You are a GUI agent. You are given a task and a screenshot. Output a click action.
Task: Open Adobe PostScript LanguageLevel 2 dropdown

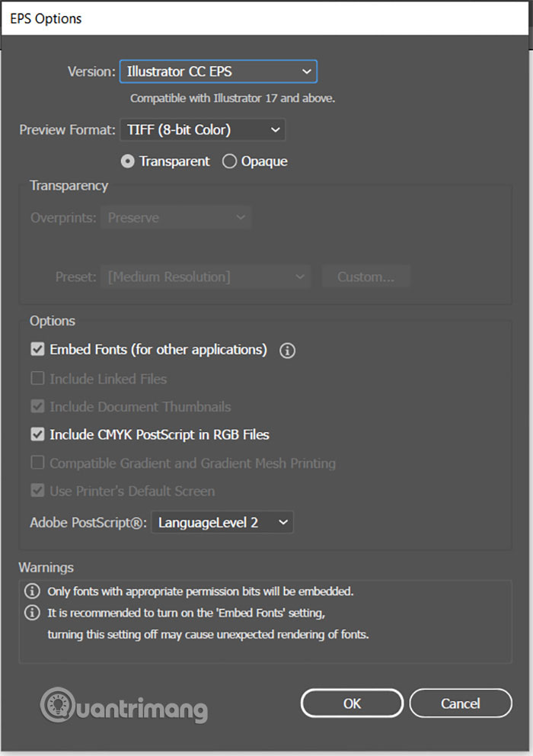tap(222, 522)
